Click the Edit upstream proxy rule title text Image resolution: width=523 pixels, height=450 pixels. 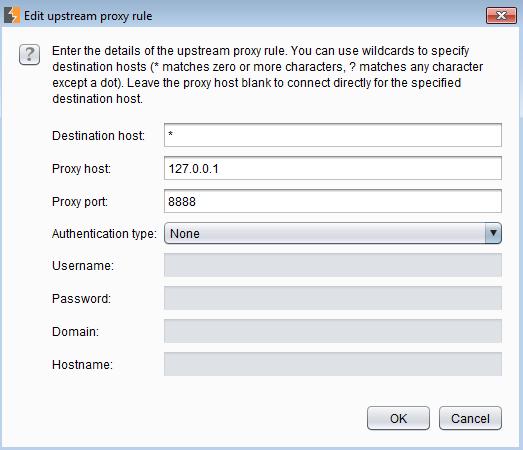tap(88, 16)
